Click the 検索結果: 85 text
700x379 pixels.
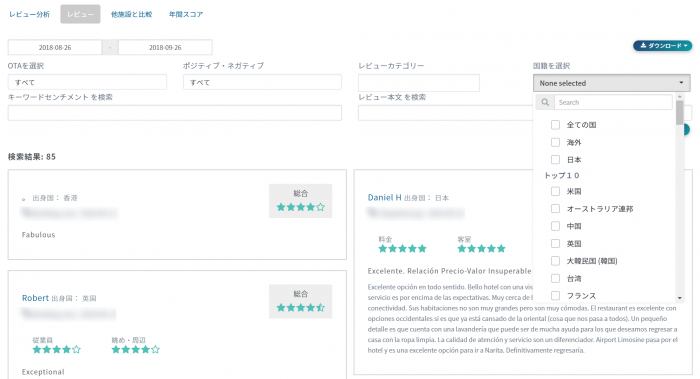[32, 157]
